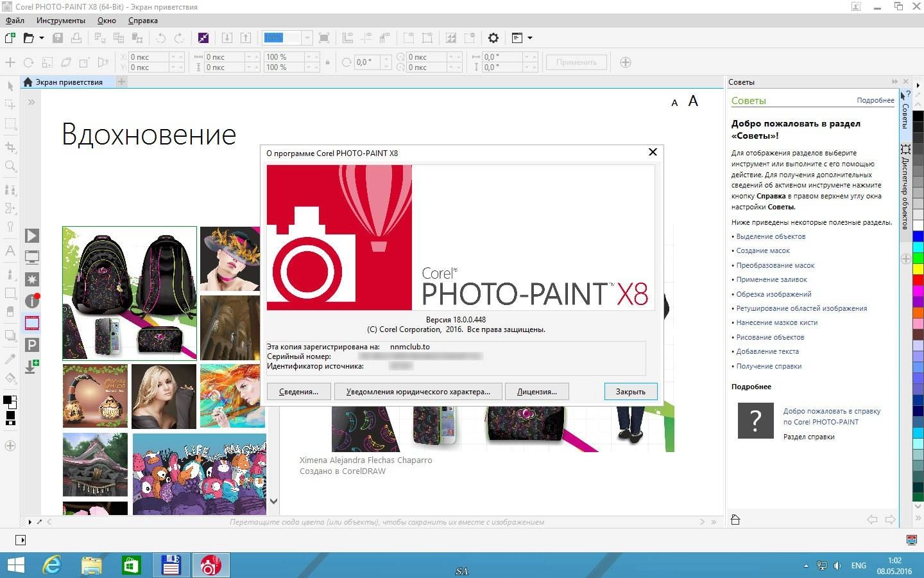Select the Eyedropper tool
This screenshot has width=924, height=578.
click(x=10, y=359)
